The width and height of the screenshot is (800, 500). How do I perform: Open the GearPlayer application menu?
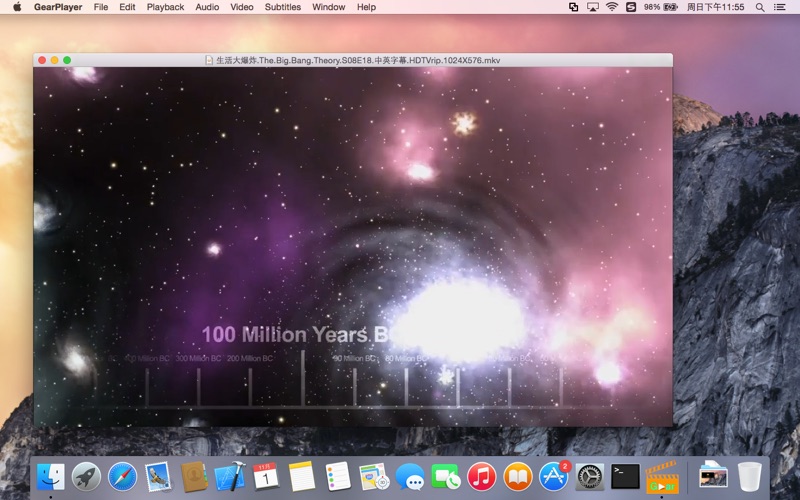(x=58, y=7)
